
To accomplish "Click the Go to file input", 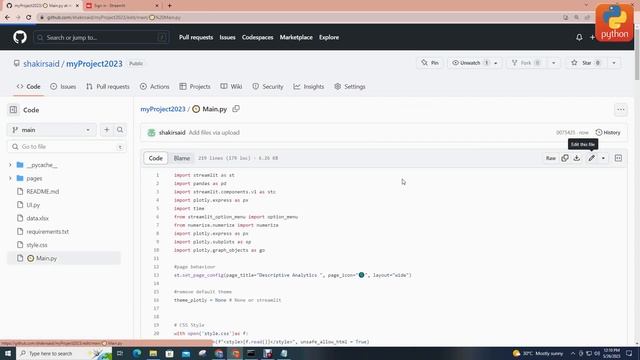I will (x=67, y=147).
